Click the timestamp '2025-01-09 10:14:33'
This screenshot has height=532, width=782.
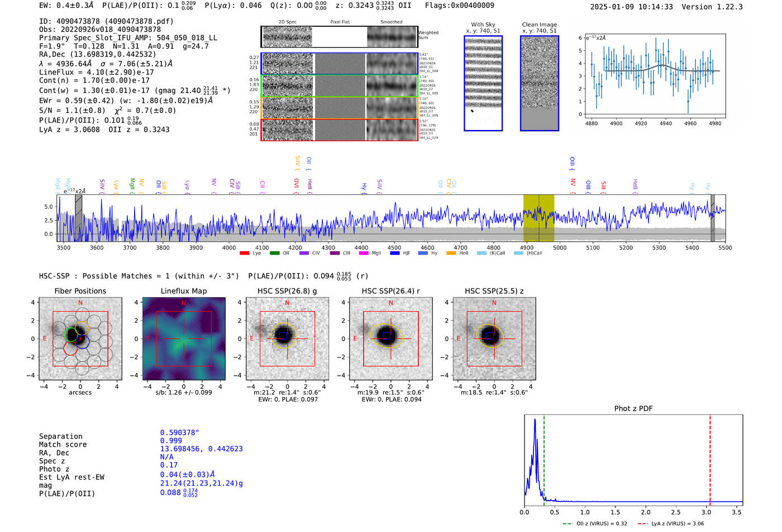pyautogui.click(x=631, y=7)
